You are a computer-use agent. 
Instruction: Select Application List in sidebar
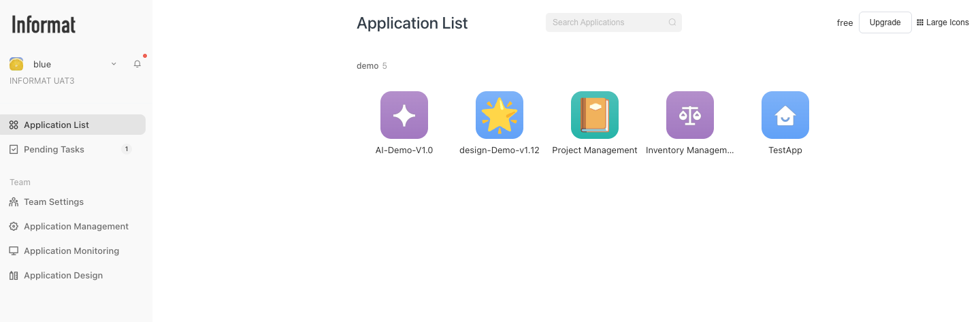(56, 125)
